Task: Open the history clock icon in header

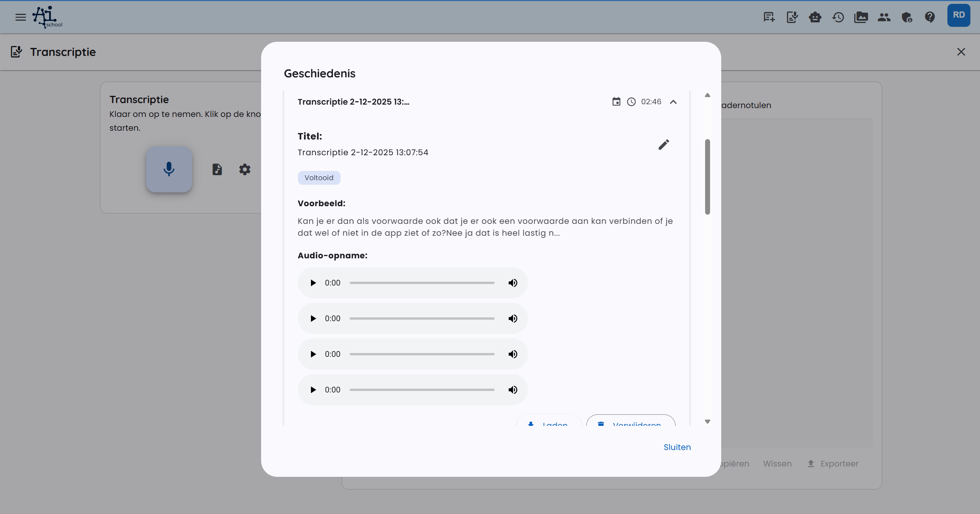Action: [838, 17]
